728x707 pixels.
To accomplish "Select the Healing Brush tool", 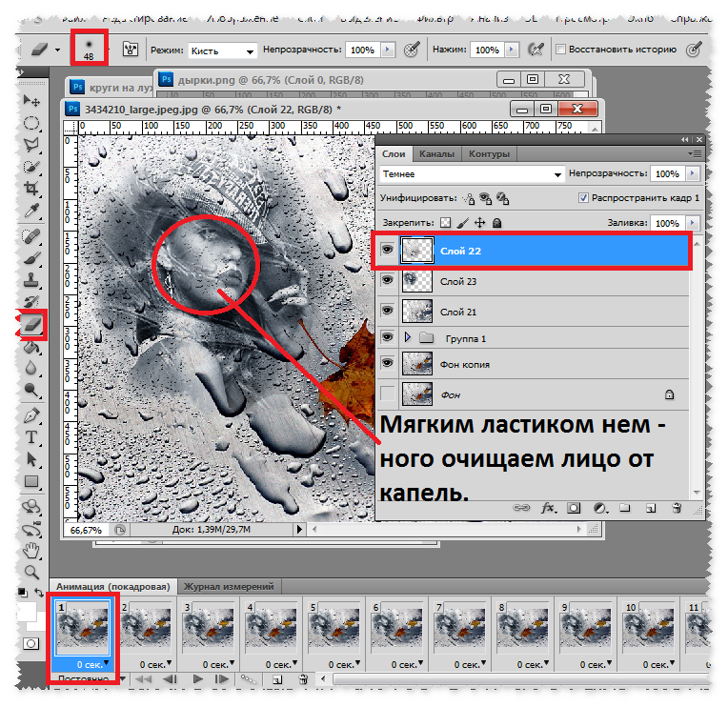I will [31, 236].
